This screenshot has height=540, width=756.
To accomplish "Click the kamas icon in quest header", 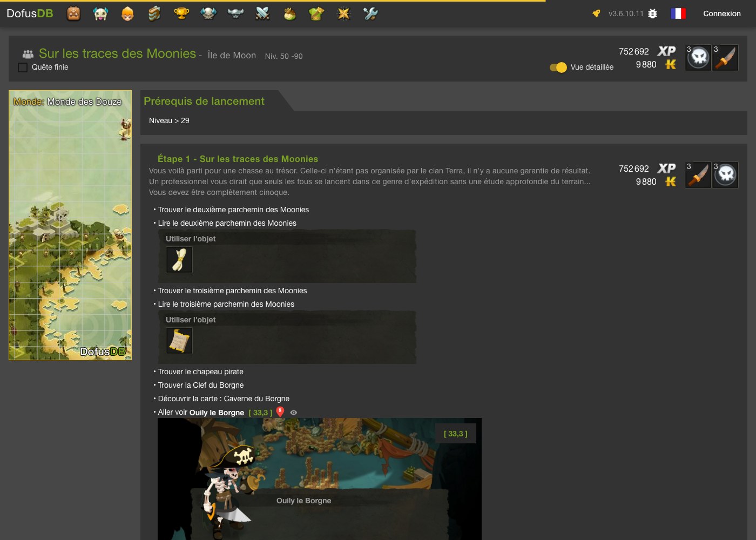I will click(671, 64).
